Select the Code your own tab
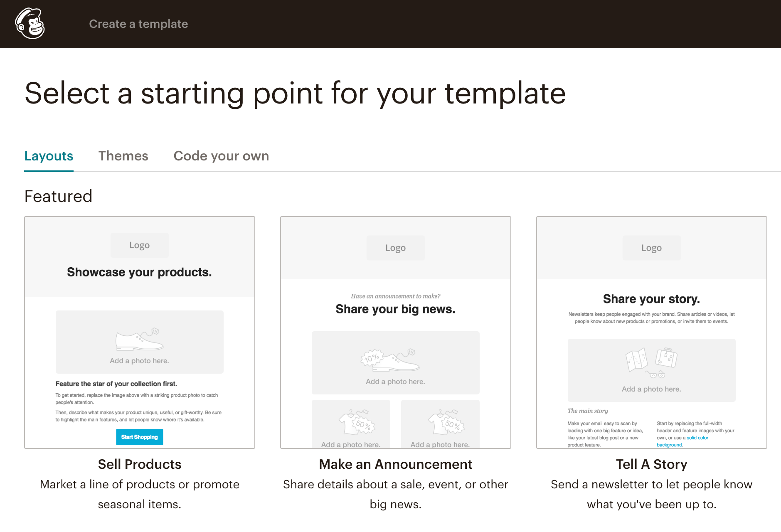 [221, 156]
